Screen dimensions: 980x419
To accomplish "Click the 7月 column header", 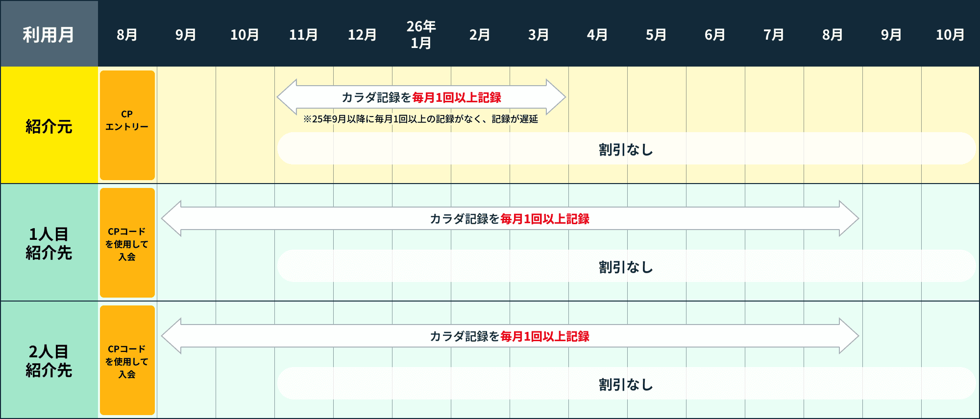I will (x=774, y=35).
